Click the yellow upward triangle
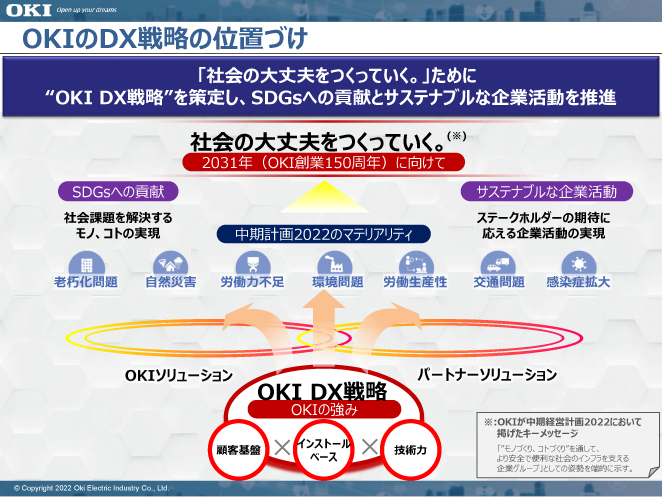This screenshot has width=662, height=497. [324, 197]
